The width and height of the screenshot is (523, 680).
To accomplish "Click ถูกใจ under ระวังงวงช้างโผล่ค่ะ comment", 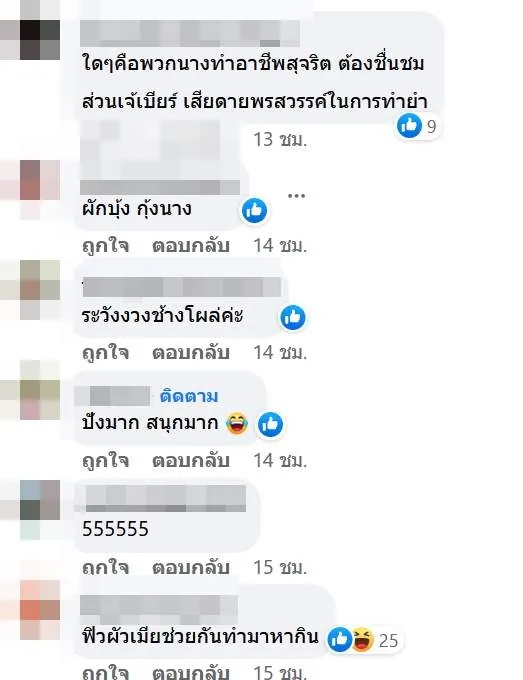I will point(106,353).
